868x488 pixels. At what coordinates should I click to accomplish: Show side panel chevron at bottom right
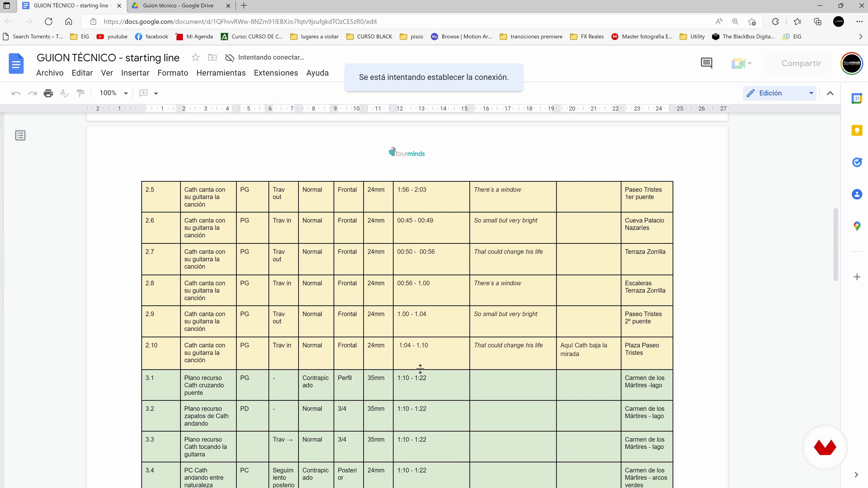coord(856,474)
